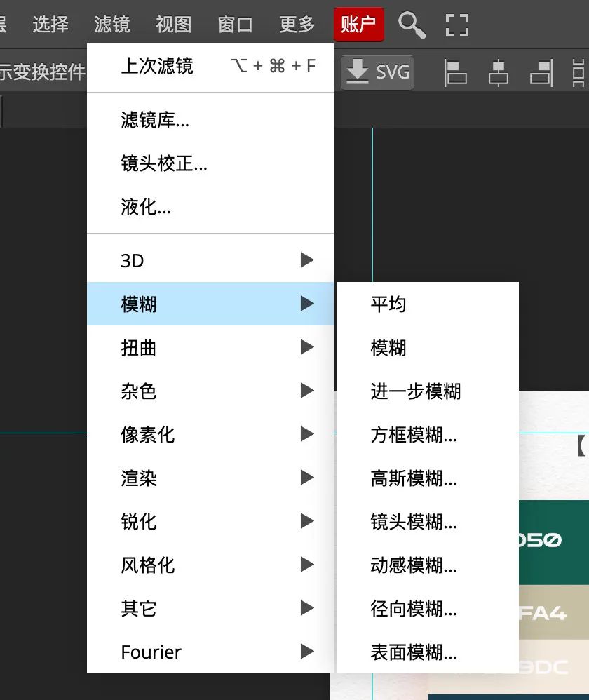Select 径向模糊 radial blur option

point(414,609)
